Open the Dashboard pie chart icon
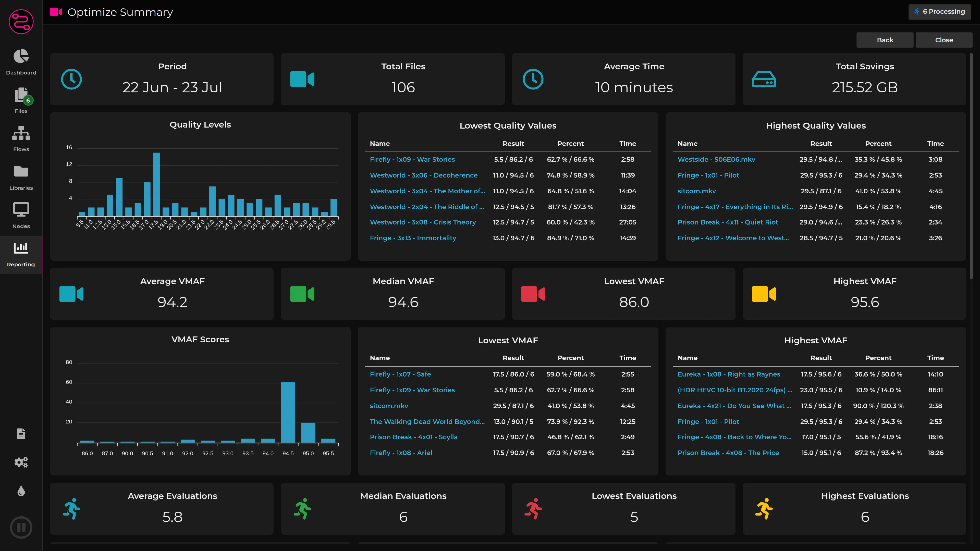The width and height of the screenshot is (980, 551). 21,57
